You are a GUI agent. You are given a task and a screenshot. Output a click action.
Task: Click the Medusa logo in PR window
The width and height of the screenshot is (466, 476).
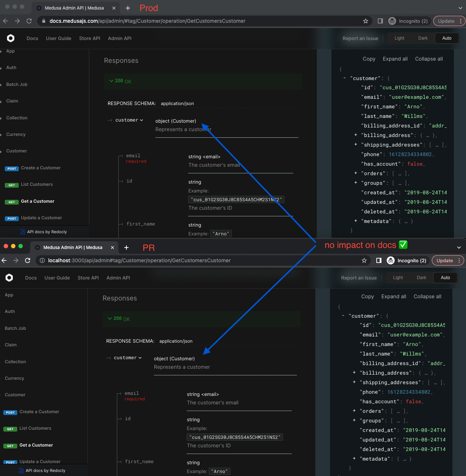tap(9, 278)
